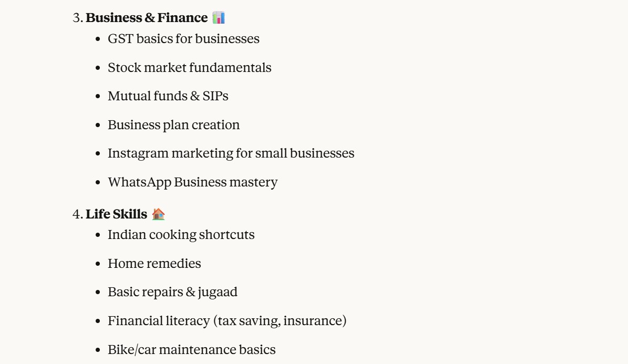Click Instagram marketing for small businesses
Screen dimensions: 628x364
coord(231,153)
